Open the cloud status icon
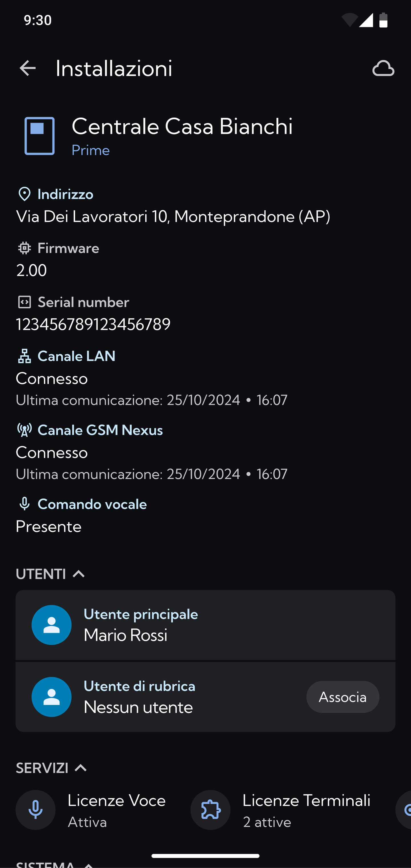Screen dimensions: 411x868 (383, 69)
